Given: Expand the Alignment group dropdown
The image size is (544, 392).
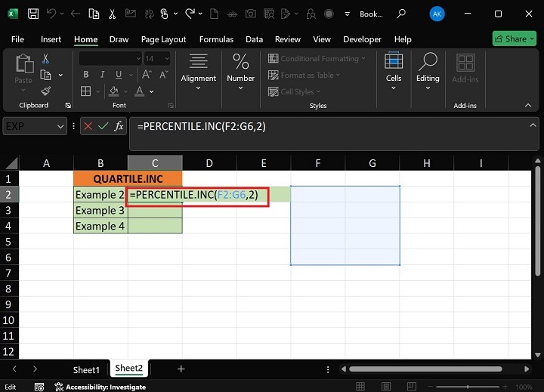Looking at the screenshot, I should click(x=198, y=88).
